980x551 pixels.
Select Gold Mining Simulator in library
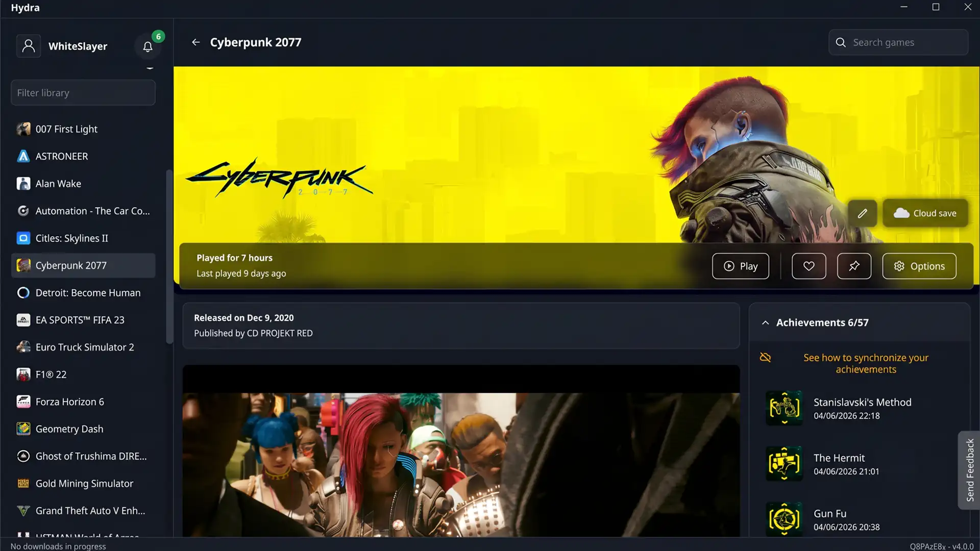83,484
